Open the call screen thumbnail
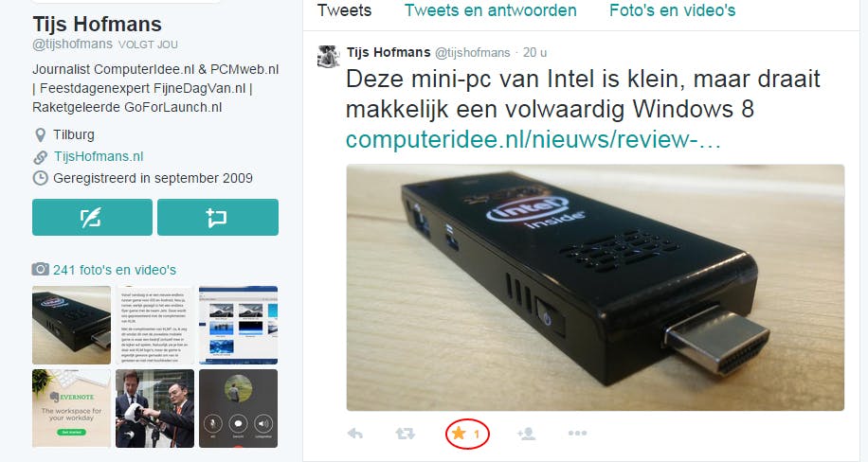 tap(239, 408)
